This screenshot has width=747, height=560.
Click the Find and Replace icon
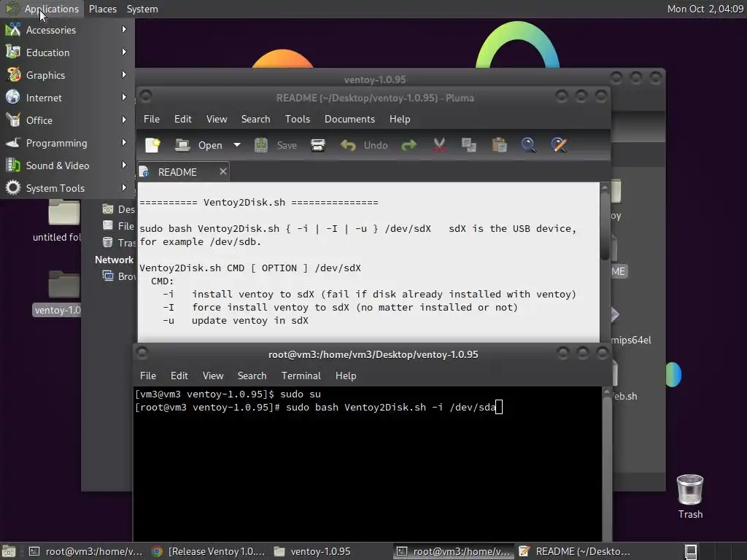pos(559,145)
